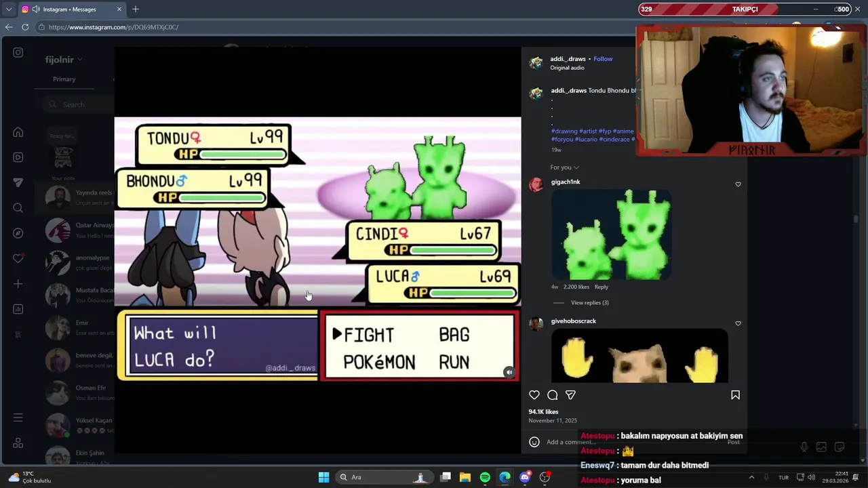Open Messages paper-plane icon in sidebar
868x488 pixels.
pyautogui.click(x=18, y=182)
